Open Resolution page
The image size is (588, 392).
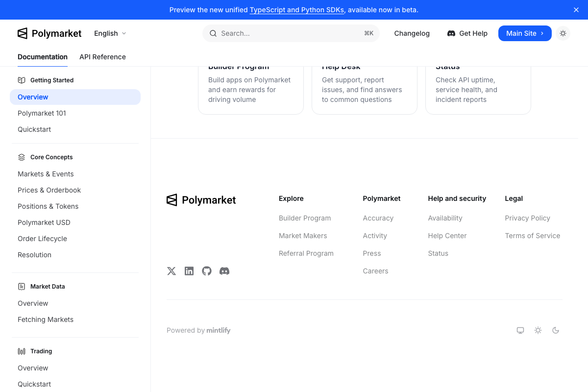point(75,255)
